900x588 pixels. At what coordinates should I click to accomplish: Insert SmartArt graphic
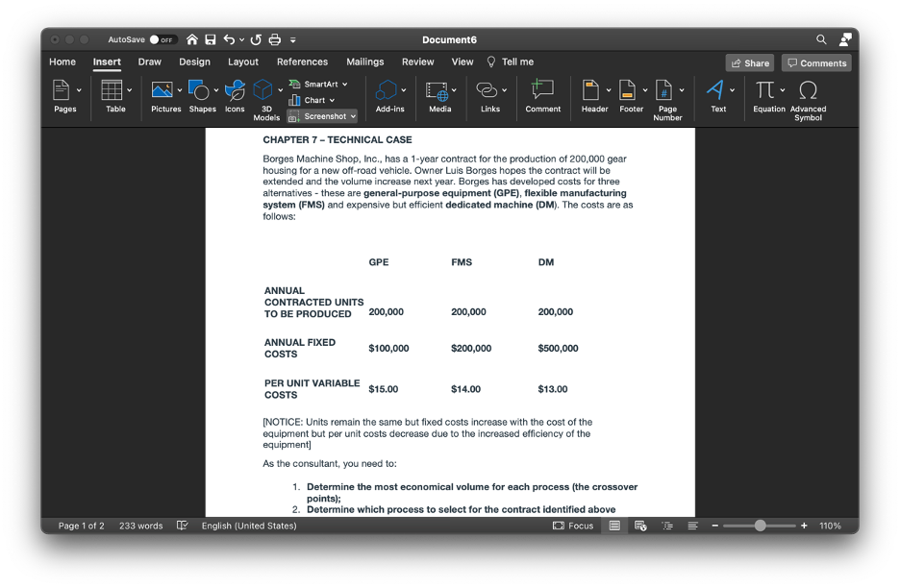point(318,85)
